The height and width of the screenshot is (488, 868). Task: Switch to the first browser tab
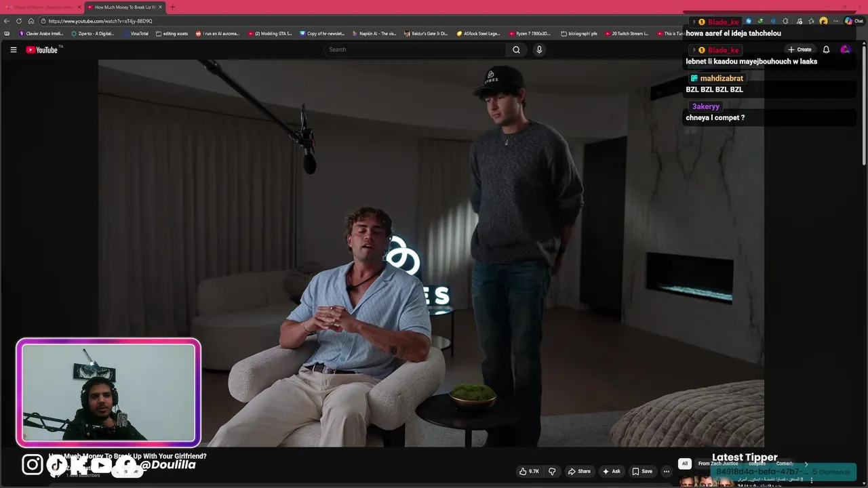[x=41, y=7]
